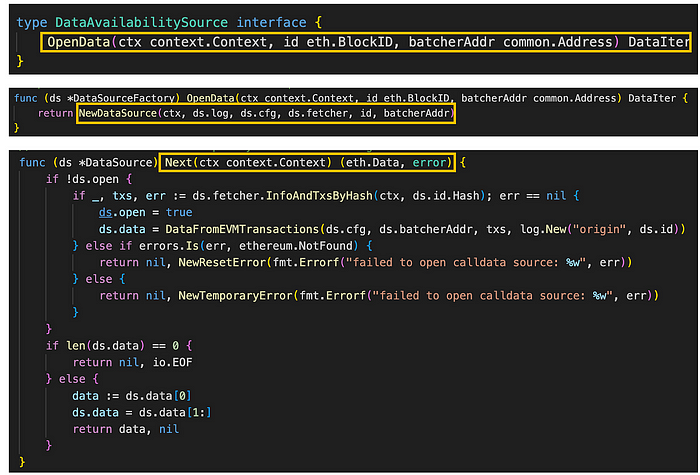Screen dimensions: 700x475
Task: Click fmt.Errorf inside NewResetError
Action: point(306,262)
